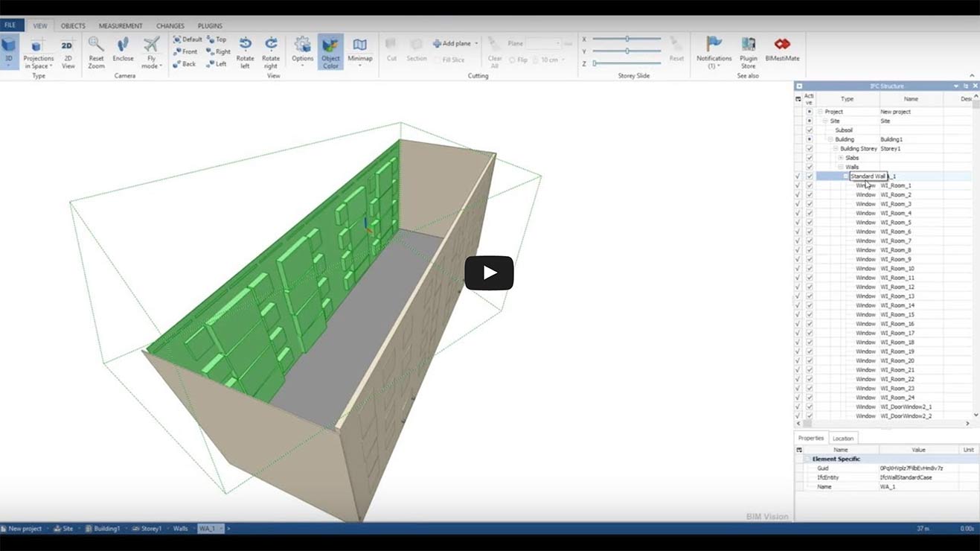Toggle Active checkbox for Subsoil row
This screenshot has height=551, width=980.
[x=810, y=130]
